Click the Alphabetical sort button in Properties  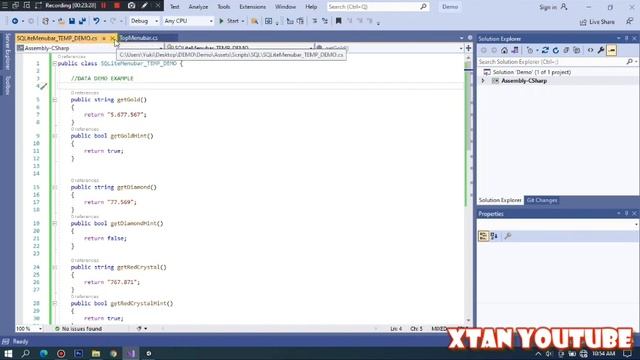pyautogui.click(x=494, y=236)
